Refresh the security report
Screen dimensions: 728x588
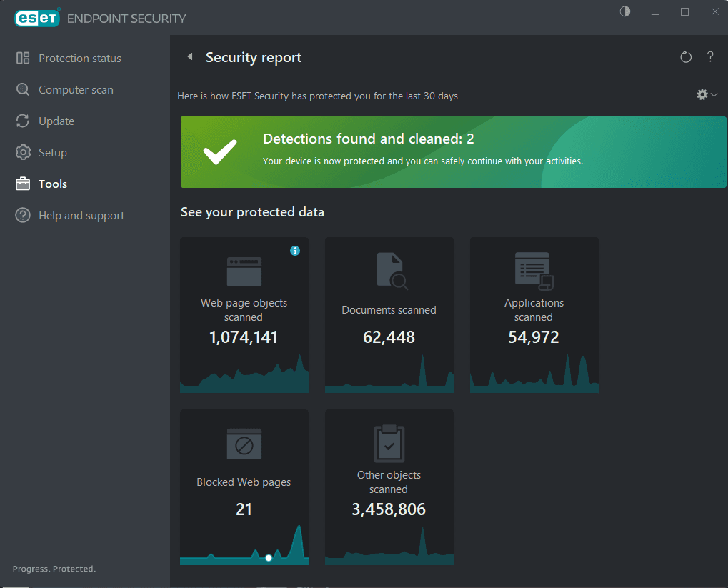click(x=686, y=57)
